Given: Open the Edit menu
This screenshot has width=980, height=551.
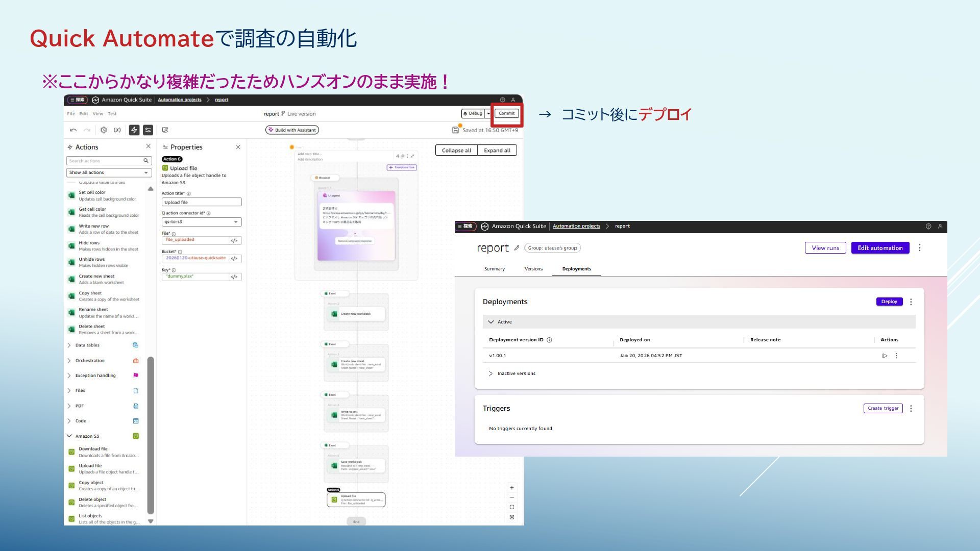Looking at the screenshot, I should (83, 114).
